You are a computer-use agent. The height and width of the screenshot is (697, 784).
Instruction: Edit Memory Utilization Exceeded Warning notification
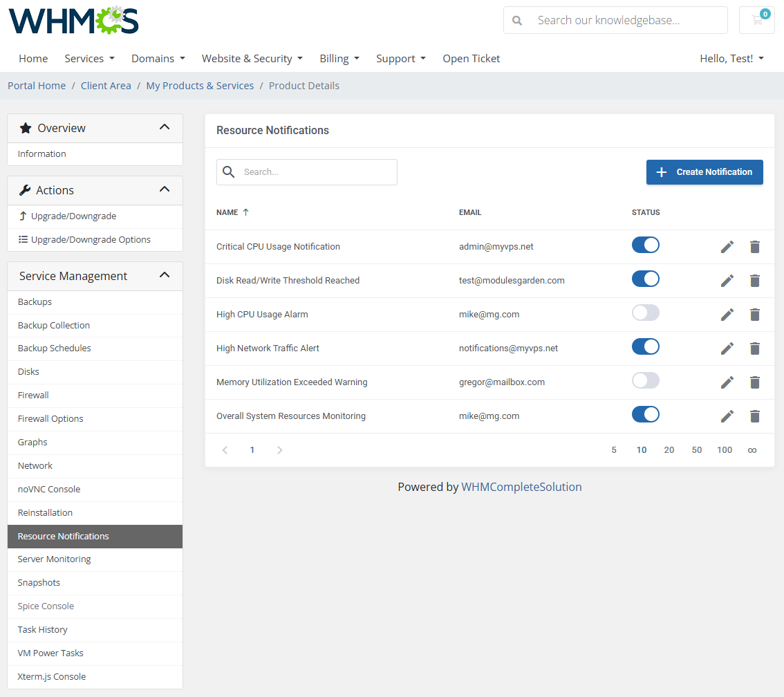tap(727, 382)
